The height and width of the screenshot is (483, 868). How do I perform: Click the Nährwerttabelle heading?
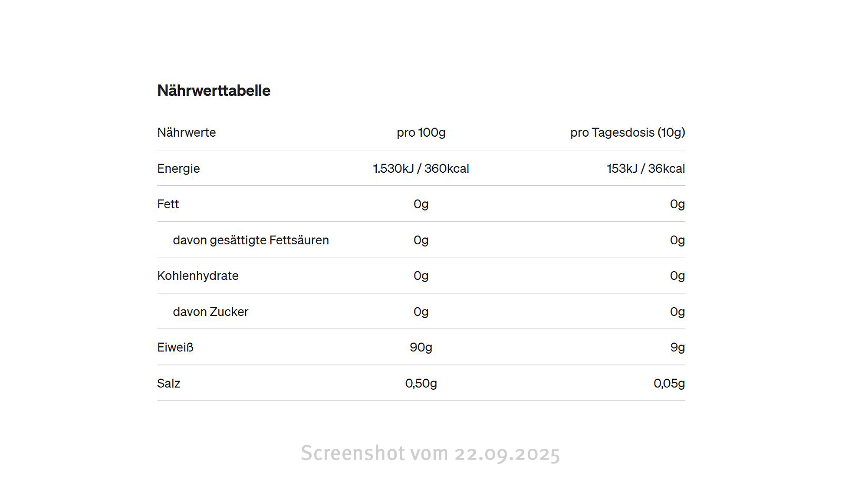214,91
